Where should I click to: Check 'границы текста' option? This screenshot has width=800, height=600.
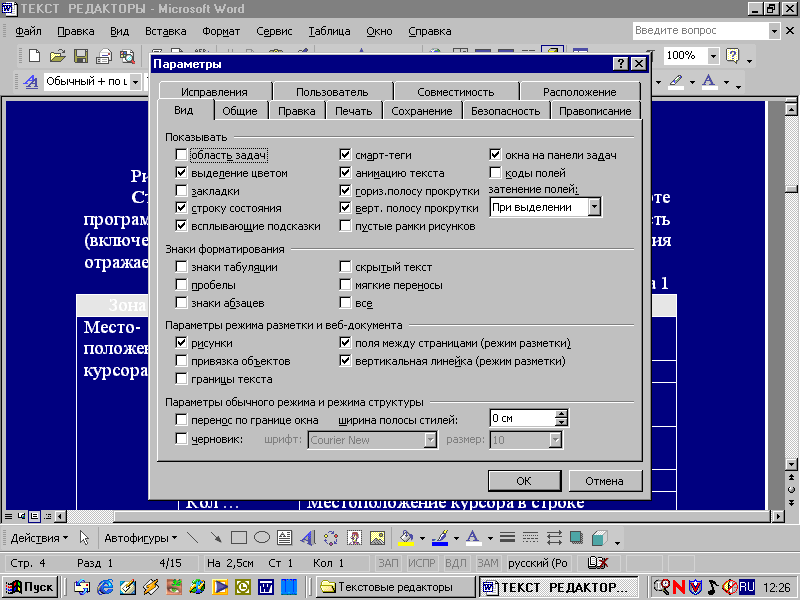tap(181, 379)
